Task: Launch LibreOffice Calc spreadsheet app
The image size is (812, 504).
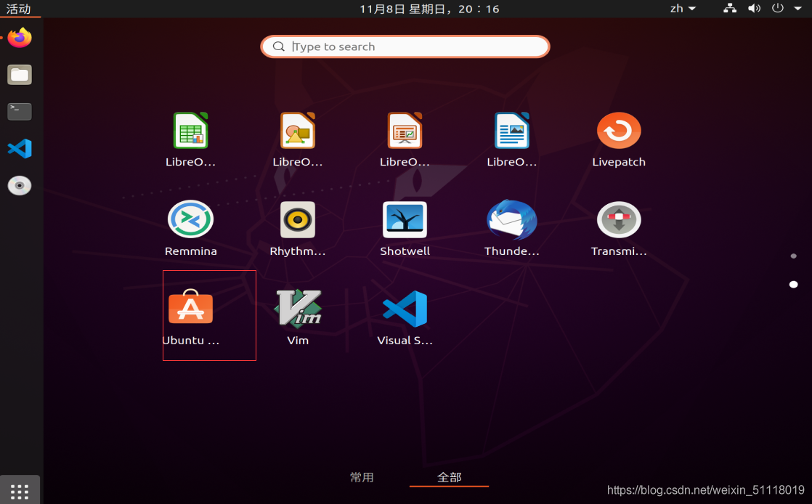Action: [190, 131]
